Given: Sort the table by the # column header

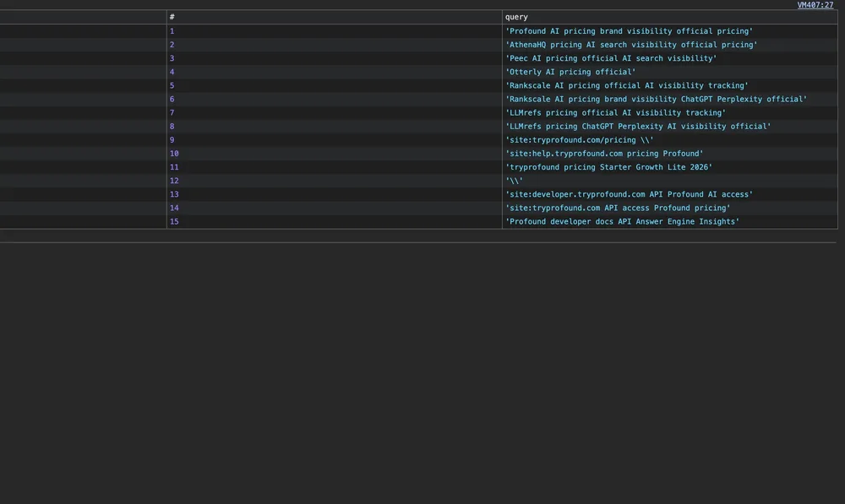Looking at the screenshot, I should point(334,17).
